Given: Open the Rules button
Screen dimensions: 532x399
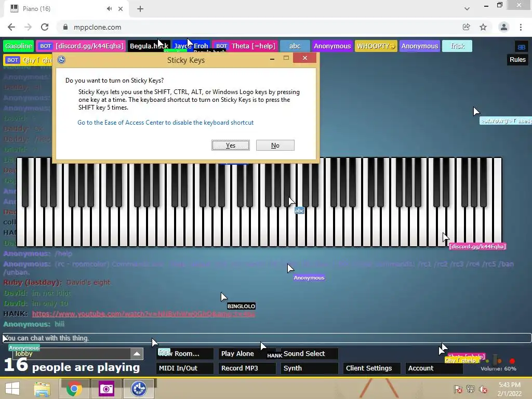Looking at the screenshot, I should (x=517, y=60).
